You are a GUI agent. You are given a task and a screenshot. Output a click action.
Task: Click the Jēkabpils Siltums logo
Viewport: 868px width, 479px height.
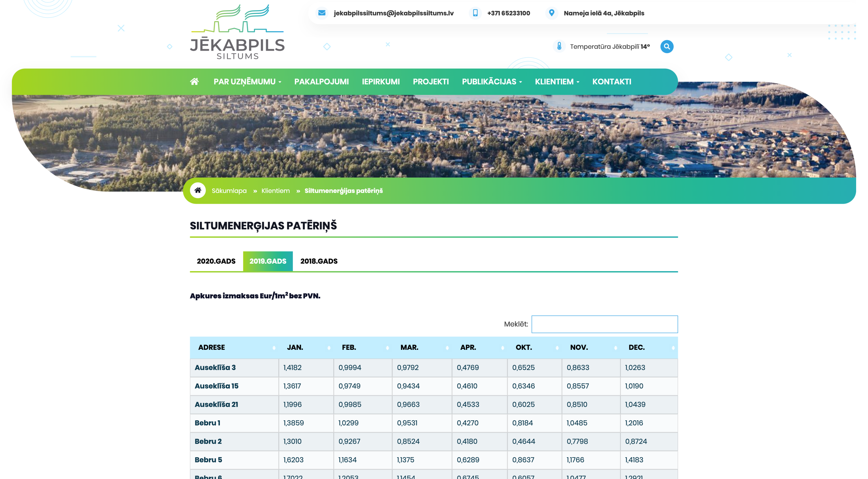tap(237, 32)
